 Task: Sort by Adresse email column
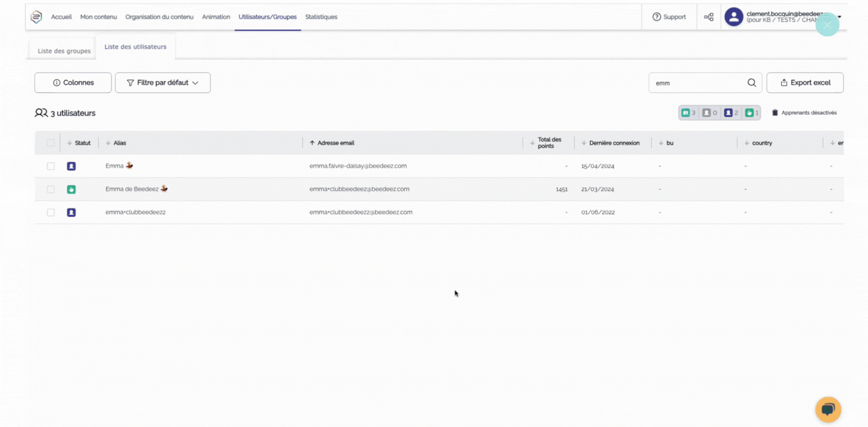pos(335,143)
